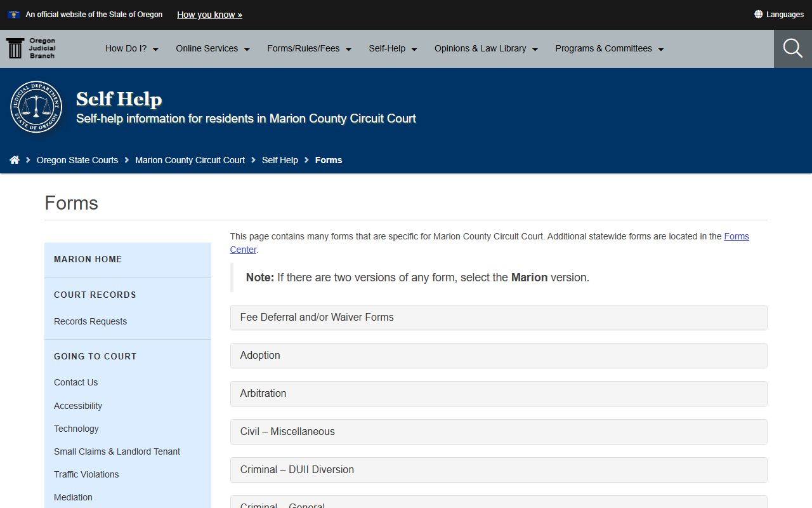Click the Oregon flag icon
Screen dimensions: 812x508
click(x=14, y=15)
